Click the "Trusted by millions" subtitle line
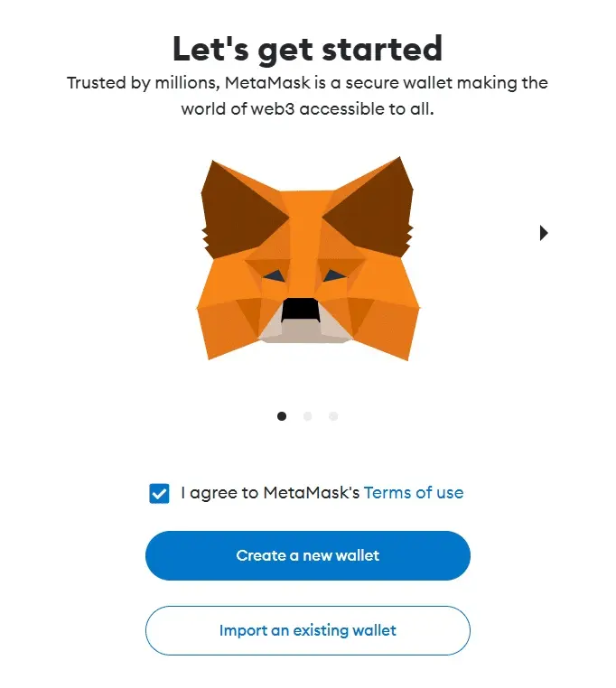This screenshot has height=688, width=616. 307,83
